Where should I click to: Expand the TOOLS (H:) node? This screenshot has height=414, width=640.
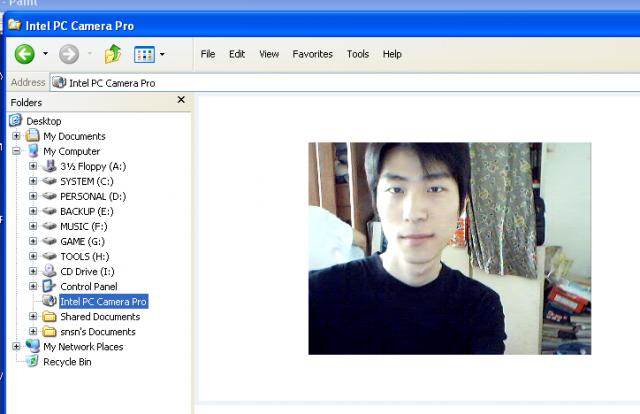tap(33, 256)
